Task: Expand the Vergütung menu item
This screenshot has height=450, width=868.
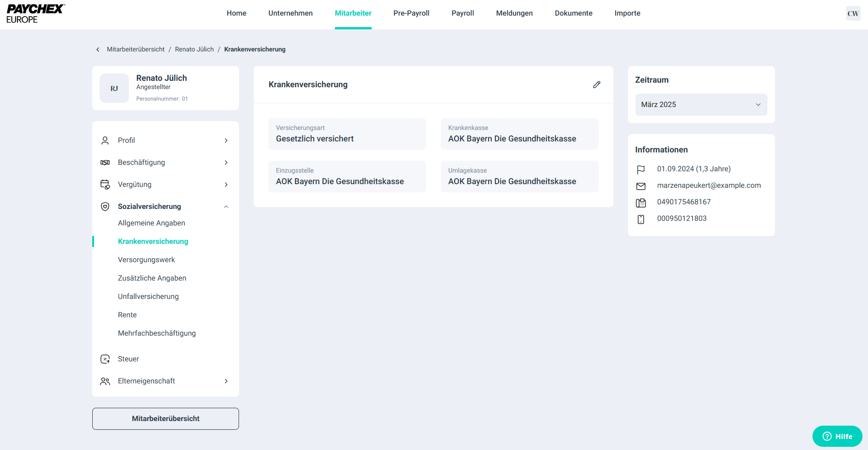Action: click(226, 185)
